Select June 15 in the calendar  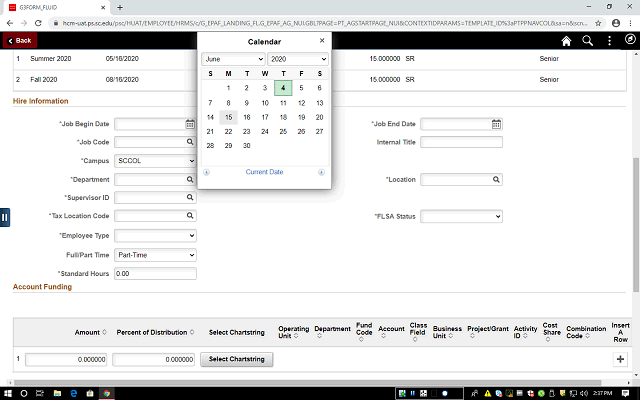[229, 117]
